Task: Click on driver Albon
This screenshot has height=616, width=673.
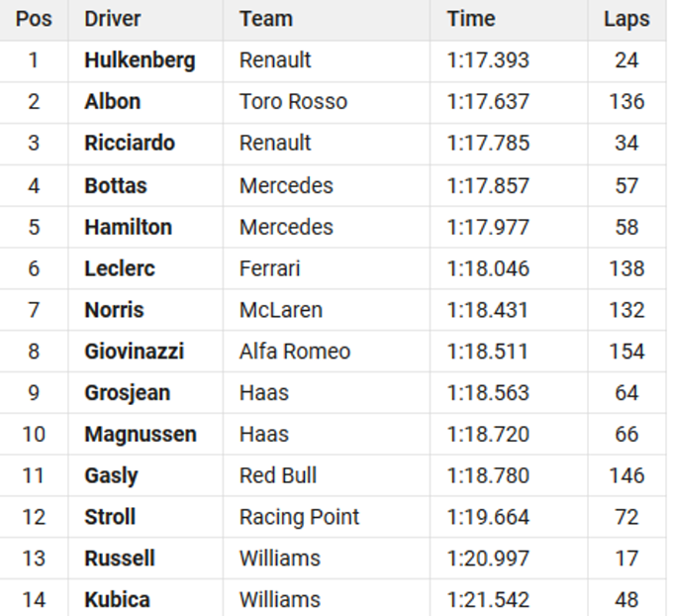Action: pyautogui.click(x=113, y=102)
